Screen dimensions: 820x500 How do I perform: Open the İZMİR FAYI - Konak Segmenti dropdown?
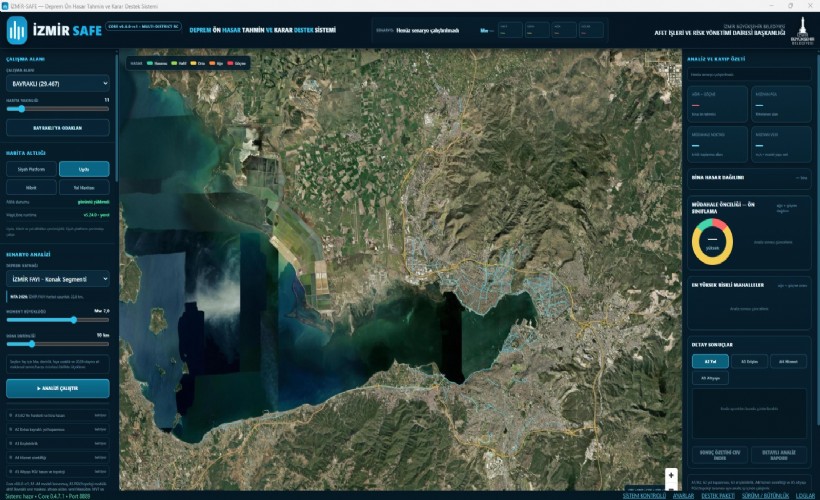click(x=58, y=279)
